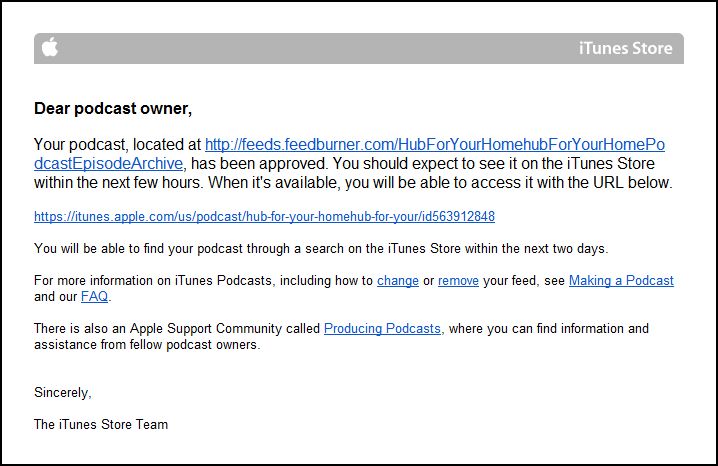Open the Producing Podcasts community link
The width and height of the screenshot is (718, 466).
tap(383, 328)
